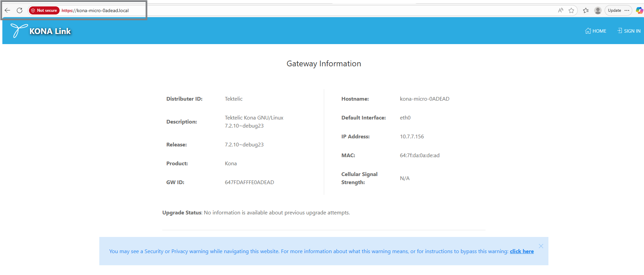Open the three-dot settings menu
The height and width of the screenshot is (275, 644).
point(627,10)
